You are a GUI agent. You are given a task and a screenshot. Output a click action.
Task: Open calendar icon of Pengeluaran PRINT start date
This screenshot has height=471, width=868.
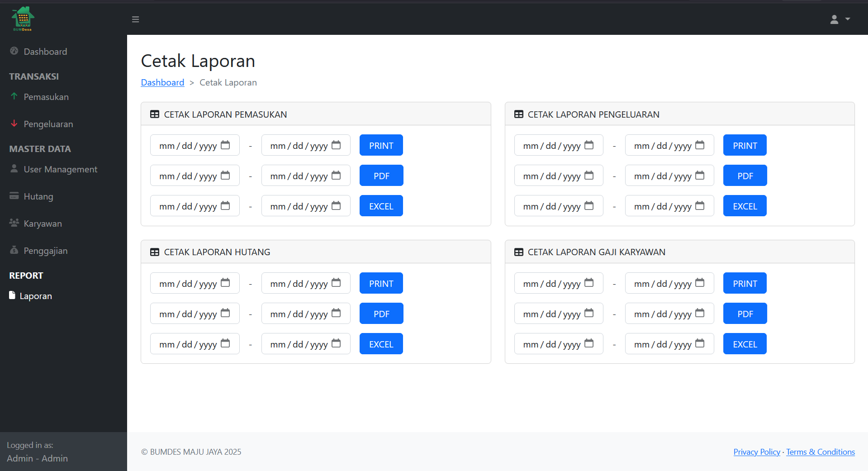[589, 145]
